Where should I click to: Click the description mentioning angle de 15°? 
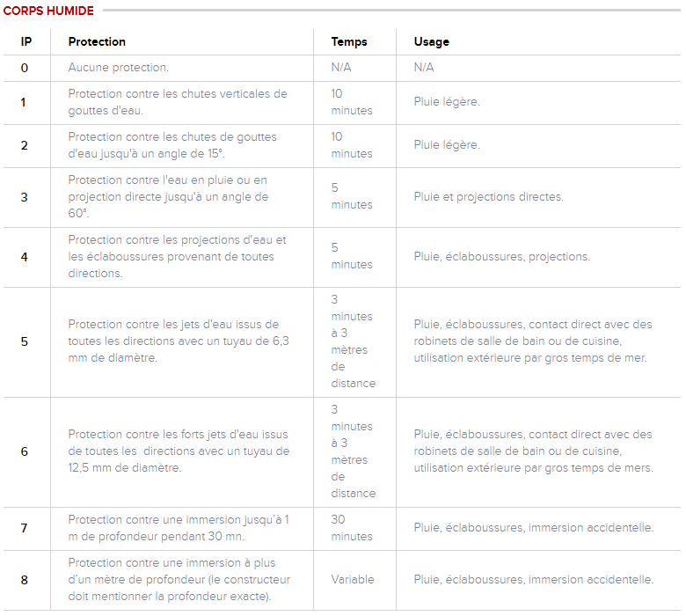[171, 145]
